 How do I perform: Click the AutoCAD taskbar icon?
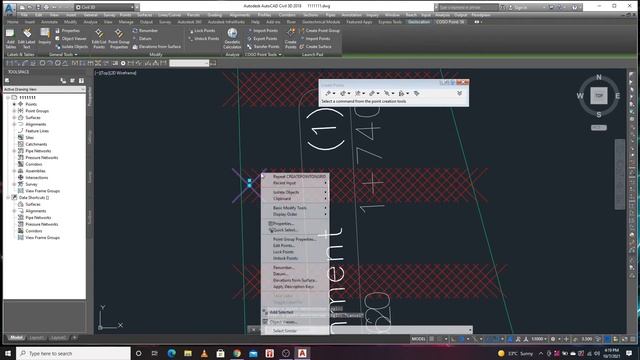(302, 353)
